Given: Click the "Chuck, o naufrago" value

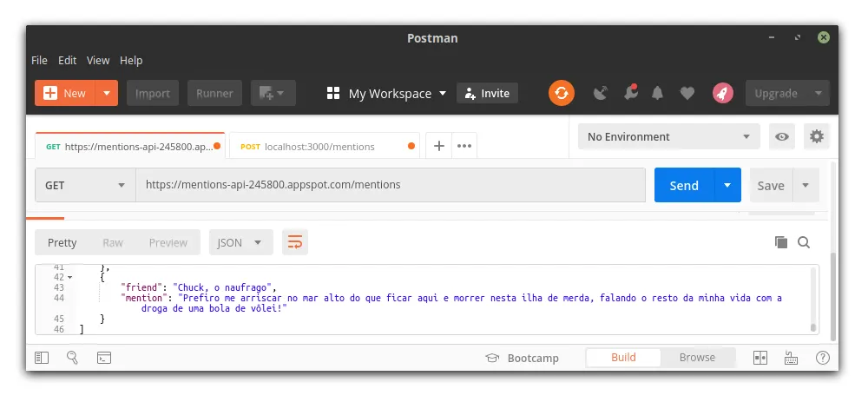Looking at the screenshot, I should coord(223,287).
